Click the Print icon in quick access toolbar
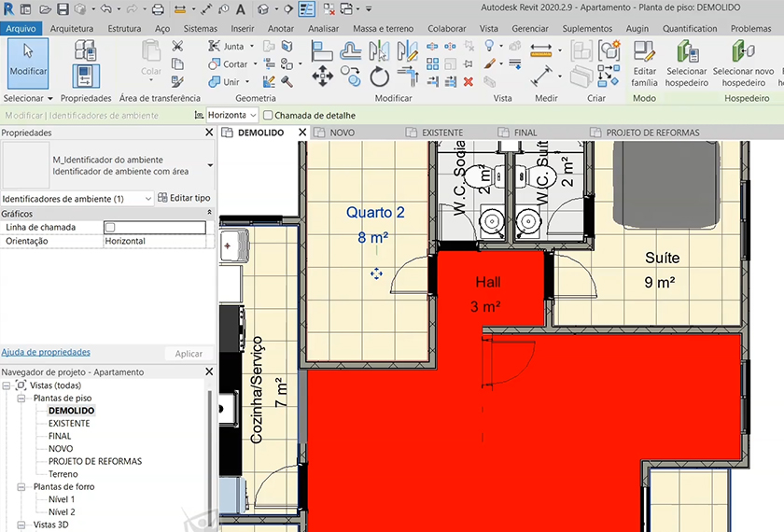Viewport: 784px width, 532px height. 158,9
